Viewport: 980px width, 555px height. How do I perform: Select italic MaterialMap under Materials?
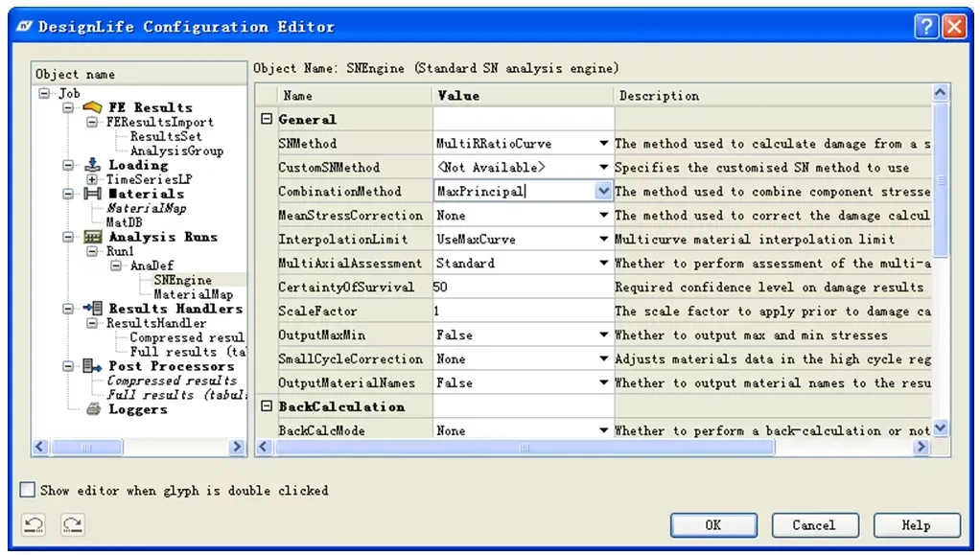(147, 208)
